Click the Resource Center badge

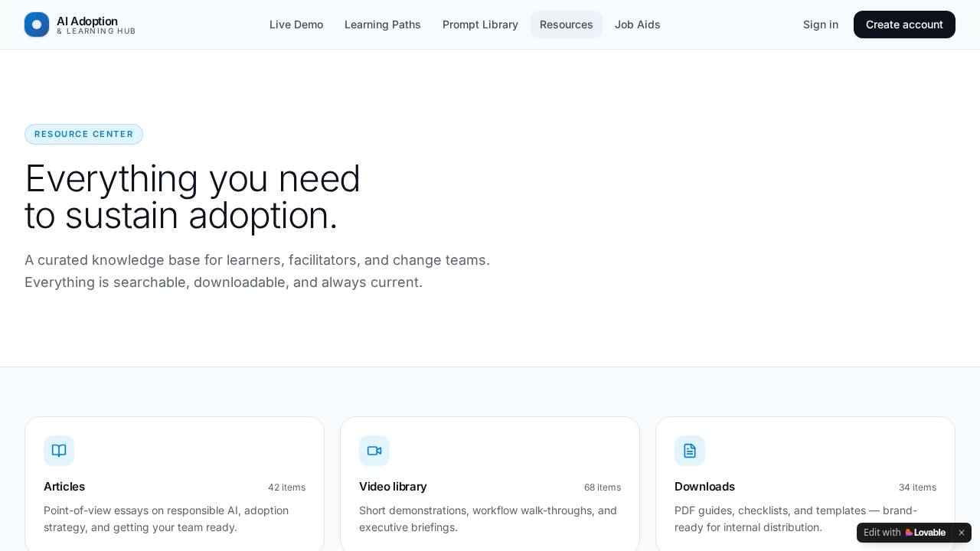(x=83, y=134)
